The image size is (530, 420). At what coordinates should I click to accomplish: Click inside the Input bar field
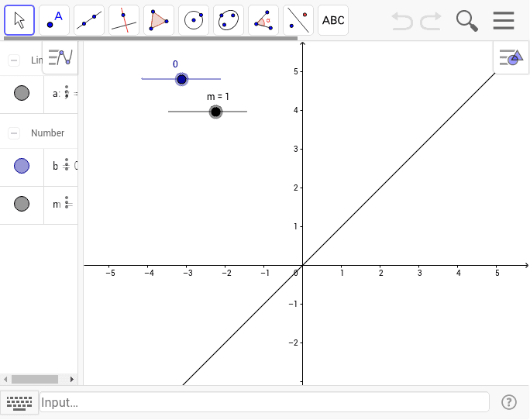(x=264, y=402)
